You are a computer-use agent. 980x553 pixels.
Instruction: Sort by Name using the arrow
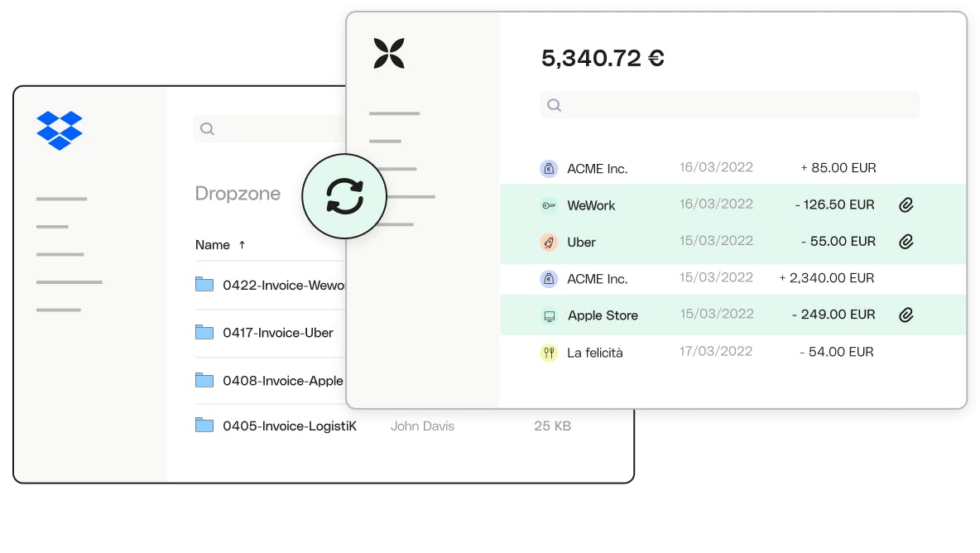coord(242,245)
